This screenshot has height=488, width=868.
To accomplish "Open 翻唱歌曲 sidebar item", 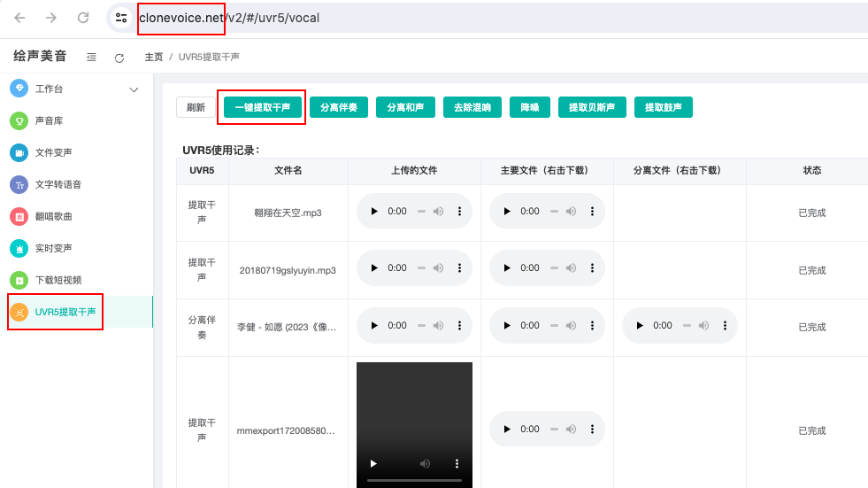I will (x=76, y=217).
